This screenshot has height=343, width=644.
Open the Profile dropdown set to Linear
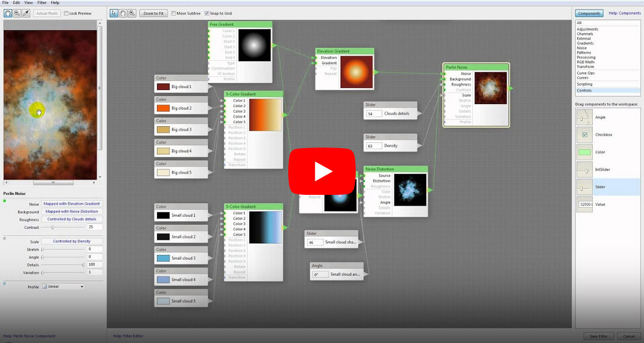63,287
